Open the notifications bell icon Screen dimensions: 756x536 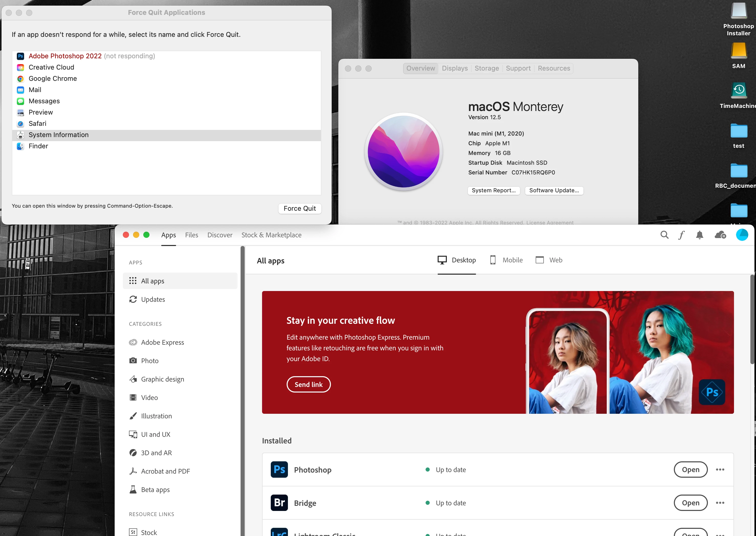699,235
